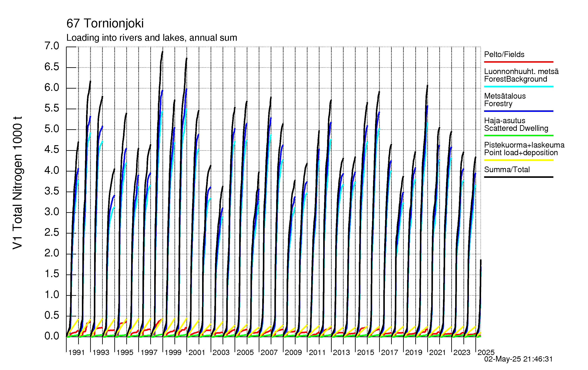
Task: Click the timestamp '02-May-25 21:46:31'
Action: pos(518,359)
